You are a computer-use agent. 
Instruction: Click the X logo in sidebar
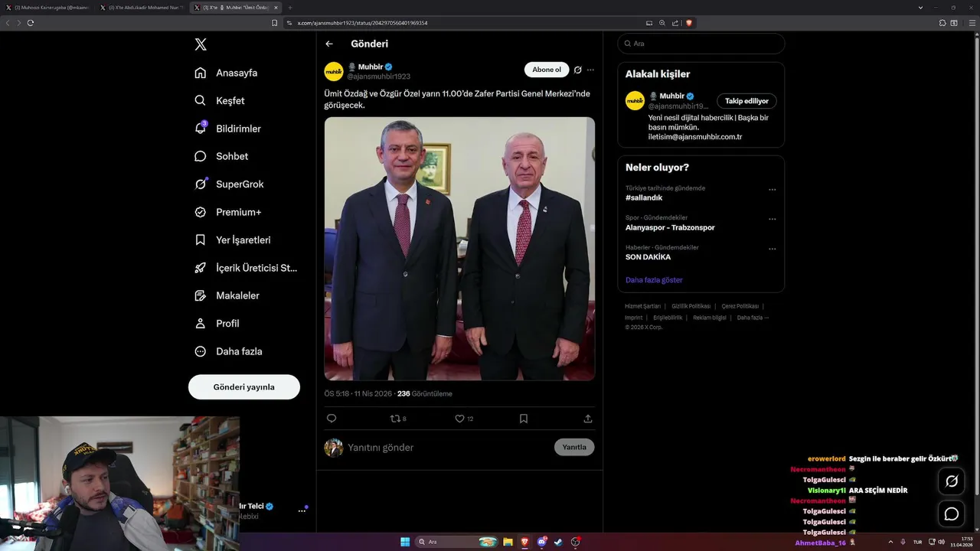201,44
